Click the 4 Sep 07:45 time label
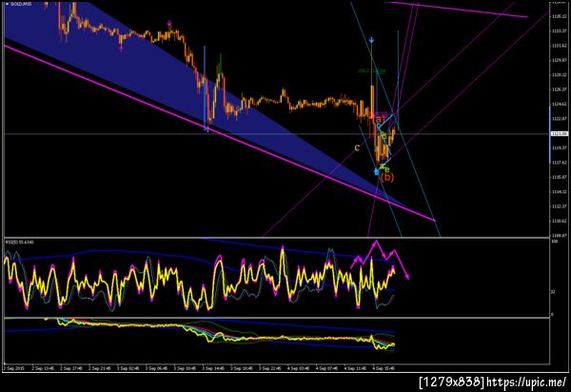 click(x=326, y=368)
